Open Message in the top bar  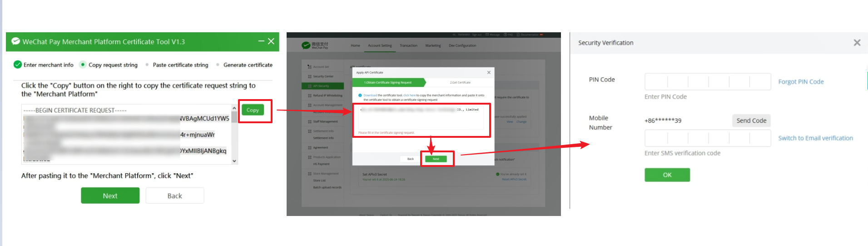point(493,35)
